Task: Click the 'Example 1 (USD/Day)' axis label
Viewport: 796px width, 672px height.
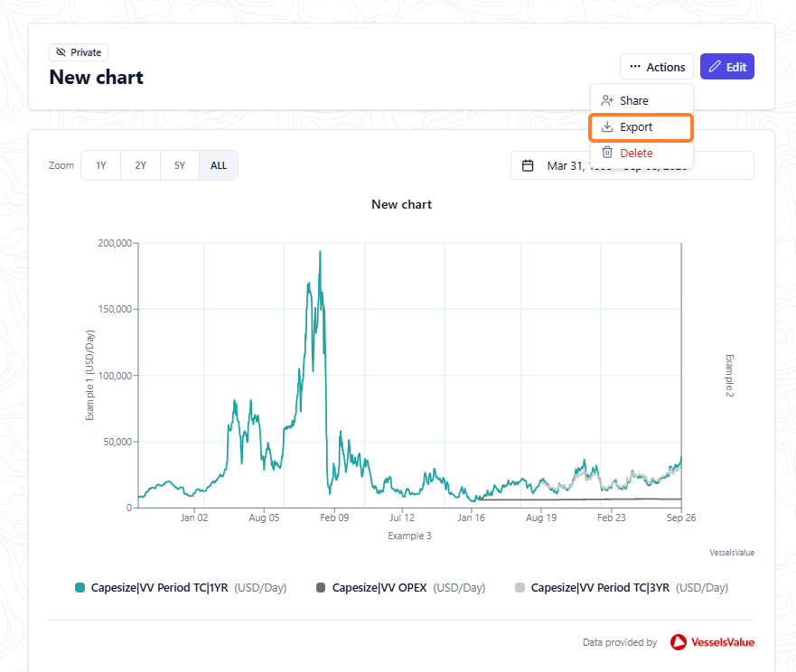Action: pyautogui.click(x=89, y=375)
